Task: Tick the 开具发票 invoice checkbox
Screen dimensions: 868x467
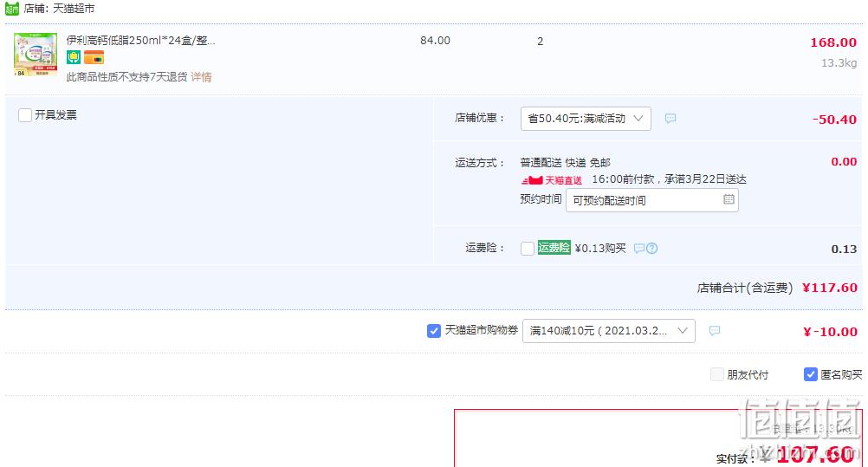Action: (25, 115)
